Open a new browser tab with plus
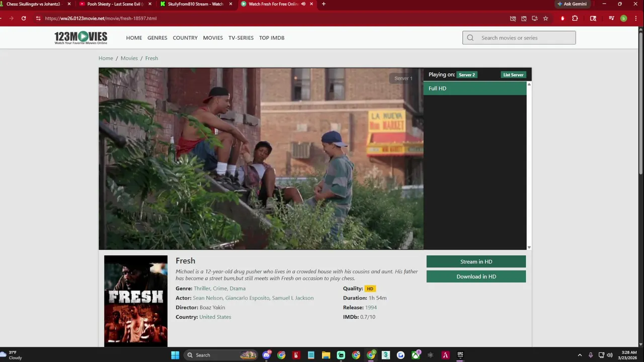 pos(324,4)
